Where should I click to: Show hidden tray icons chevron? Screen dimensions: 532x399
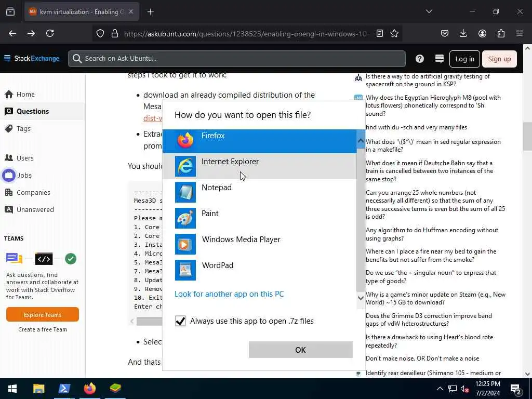(x=440, y=389)
